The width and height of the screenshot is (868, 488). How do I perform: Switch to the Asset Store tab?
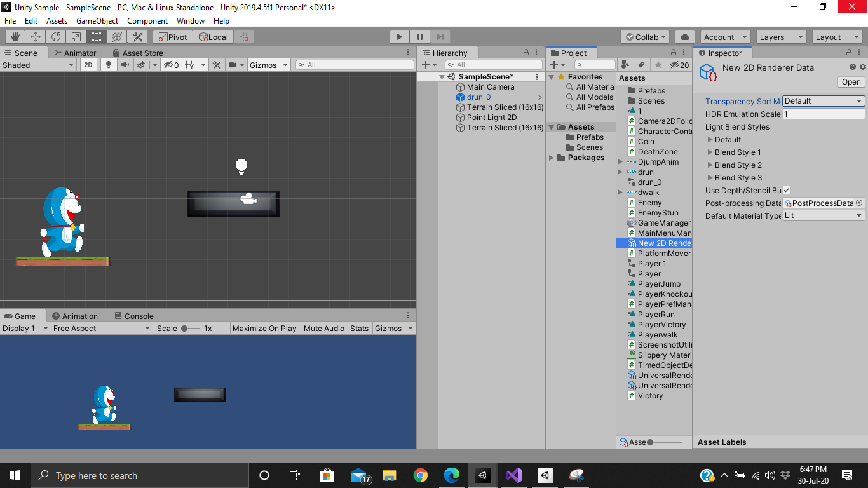[138, 53]
